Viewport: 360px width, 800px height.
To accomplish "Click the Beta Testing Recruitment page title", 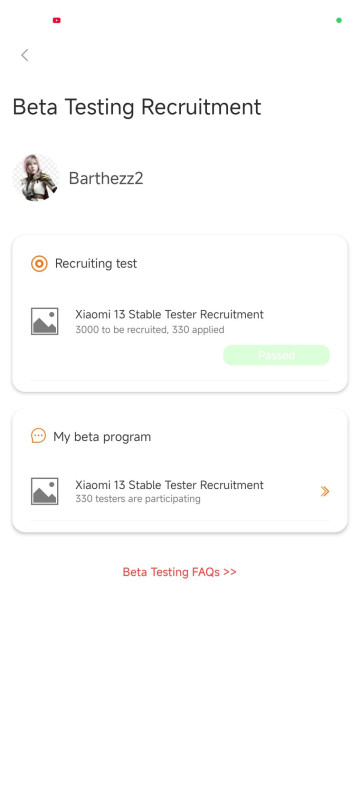I will [137, 107].
